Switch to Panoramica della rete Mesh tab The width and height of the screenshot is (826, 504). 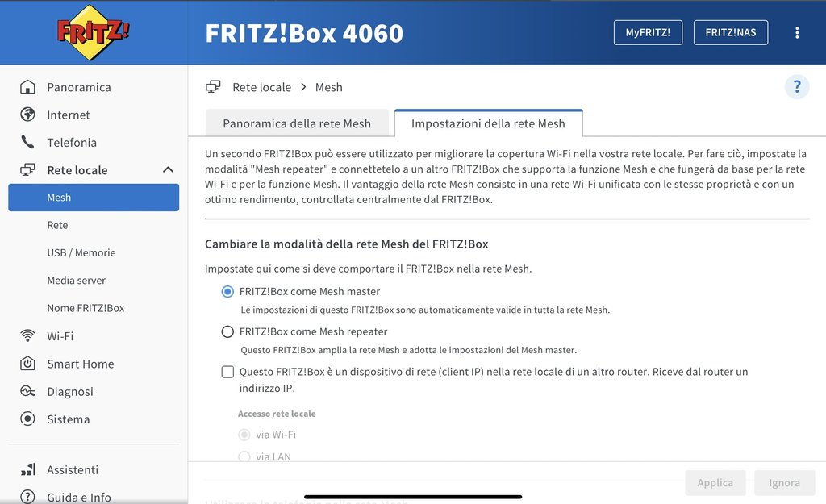297,123
